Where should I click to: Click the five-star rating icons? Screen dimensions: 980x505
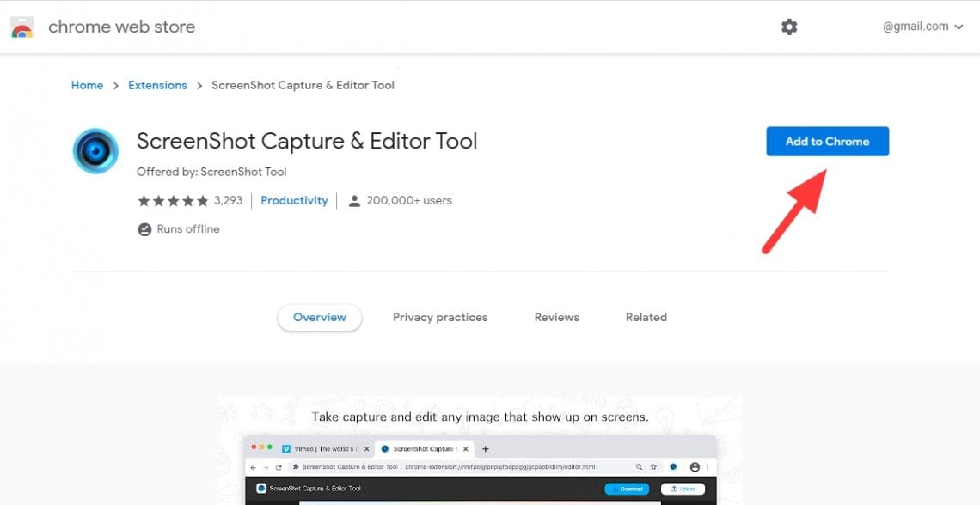tap(173, 201)
